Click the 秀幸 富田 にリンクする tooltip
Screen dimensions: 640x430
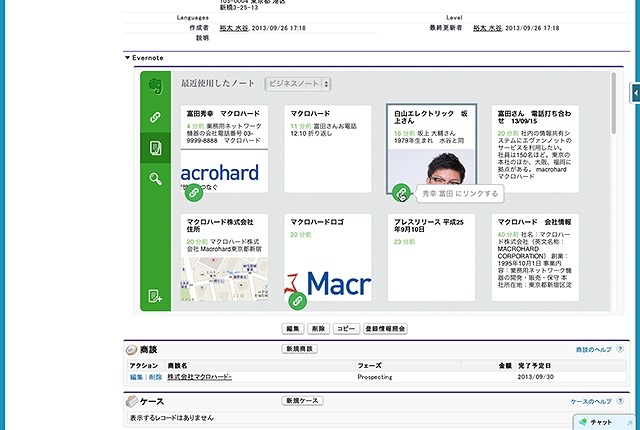[460, 194]
